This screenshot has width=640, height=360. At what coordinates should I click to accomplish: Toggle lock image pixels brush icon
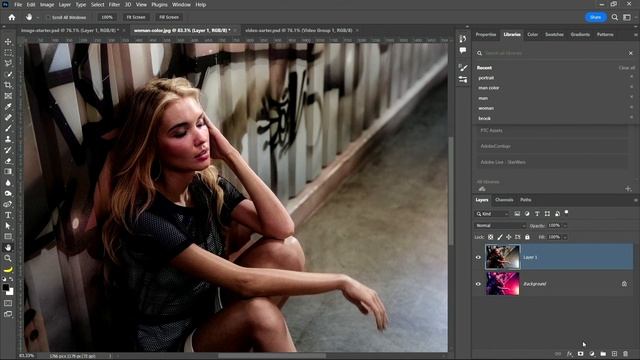click(500, 237)
